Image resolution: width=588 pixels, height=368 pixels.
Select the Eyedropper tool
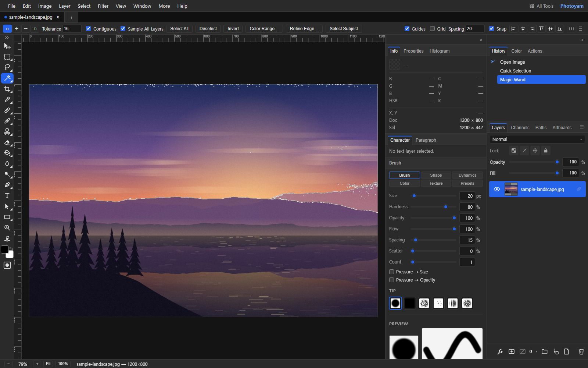7,99
